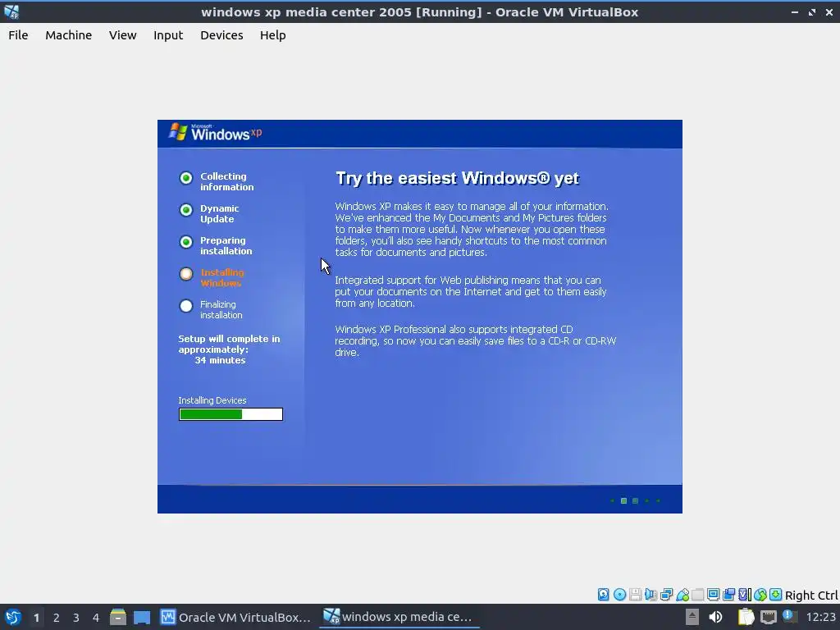Click the Windows XP logo flag
Screen dimensions: 840x630
click(178, 132)
